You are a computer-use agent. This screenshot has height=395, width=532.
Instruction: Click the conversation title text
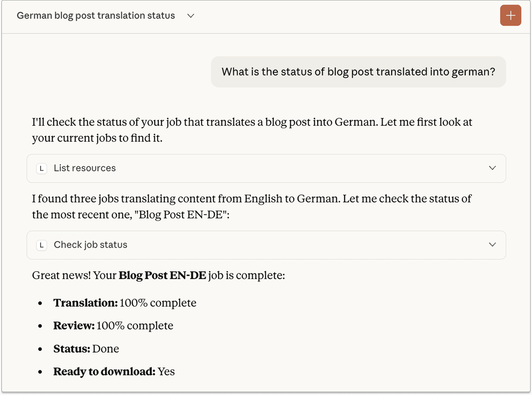tap(96, 15)
